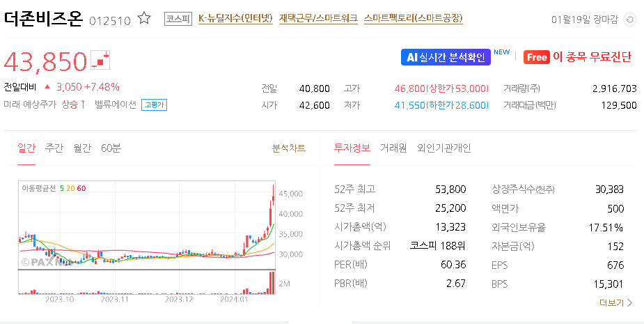This screenshot has width=644, height=324.
Task: Switch to the 월간 chart tab
Action: 81,148
